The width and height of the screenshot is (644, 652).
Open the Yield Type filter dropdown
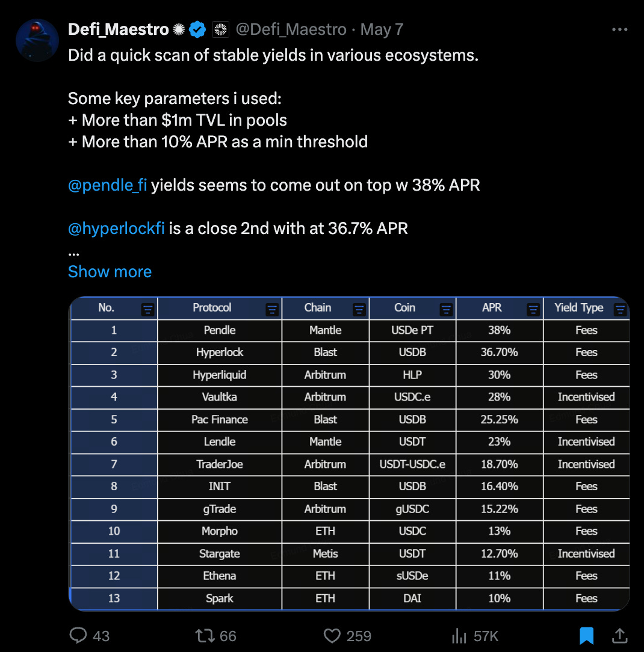click(620, 309)
